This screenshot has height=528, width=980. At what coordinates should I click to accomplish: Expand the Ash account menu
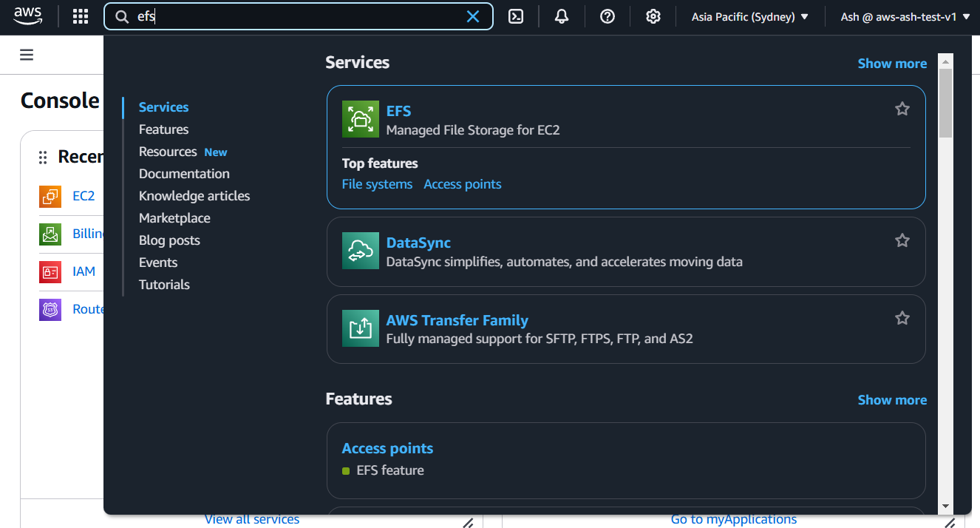point(905,16)
